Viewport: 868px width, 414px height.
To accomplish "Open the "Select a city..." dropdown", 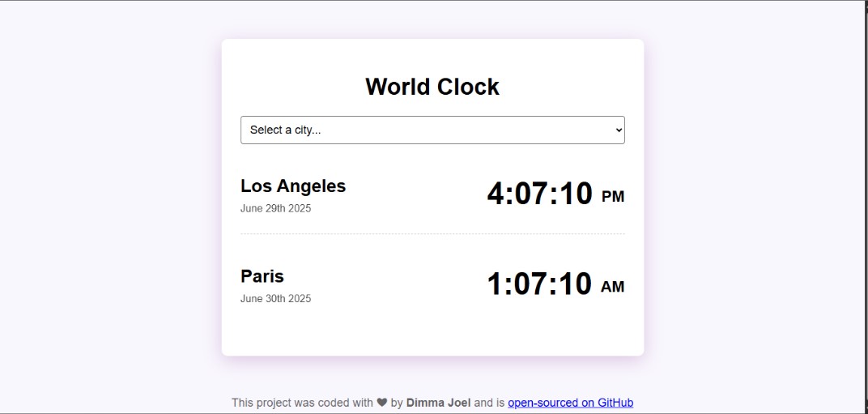I will 432,130.
